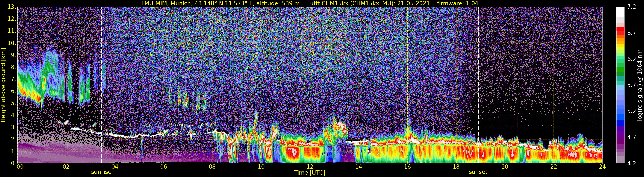Click the time axis tick '22'

(x=553, y=167)
